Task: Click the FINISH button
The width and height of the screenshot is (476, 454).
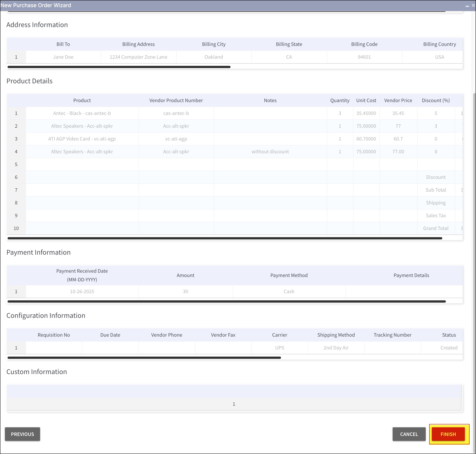Action: click(448, 434)
